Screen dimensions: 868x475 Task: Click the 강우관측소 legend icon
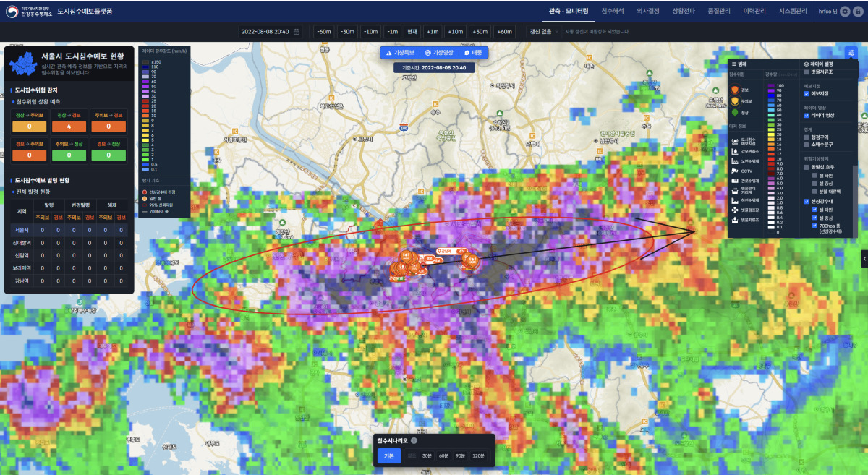tap(735, 151)
